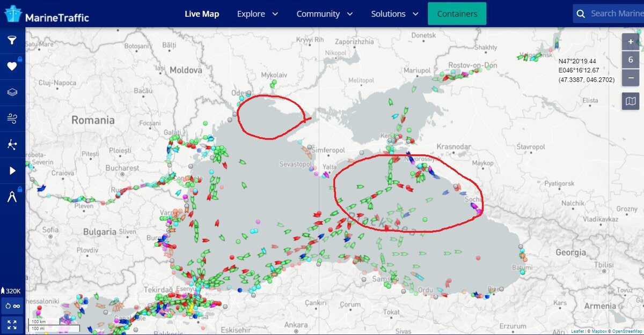
Task: Click the Romania country label
Action: click(93, 120)
